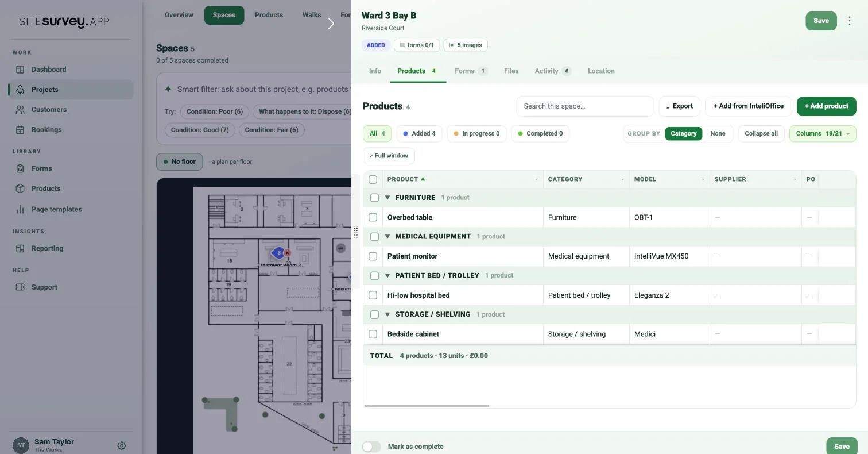This screenshot has height=454, width=868.
Task: Click the Export button
Action: (x=679, y=106)
